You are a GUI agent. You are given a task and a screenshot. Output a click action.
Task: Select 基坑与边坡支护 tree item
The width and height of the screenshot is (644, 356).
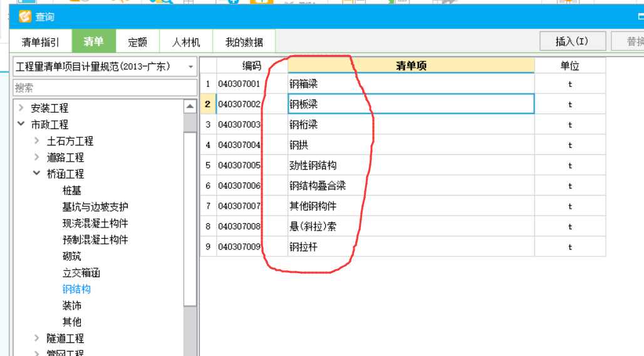click(x=95, y=207)
